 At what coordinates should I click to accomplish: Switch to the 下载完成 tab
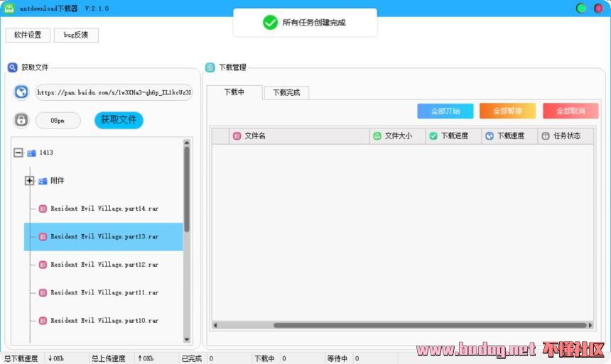[x=286, y=93]
